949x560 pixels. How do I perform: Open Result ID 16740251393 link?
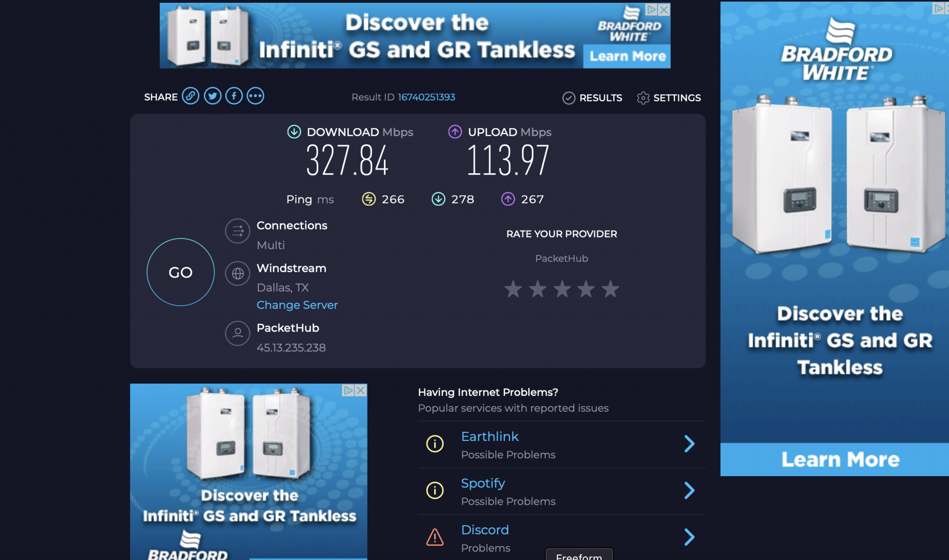click(426, 97)
